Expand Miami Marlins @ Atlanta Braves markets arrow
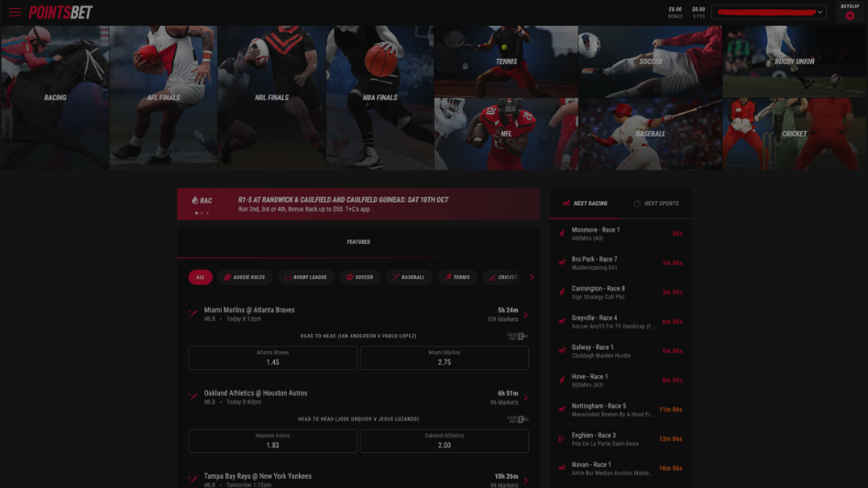The width and height of the screenshot is (868, 488). (x=526, y=315)
